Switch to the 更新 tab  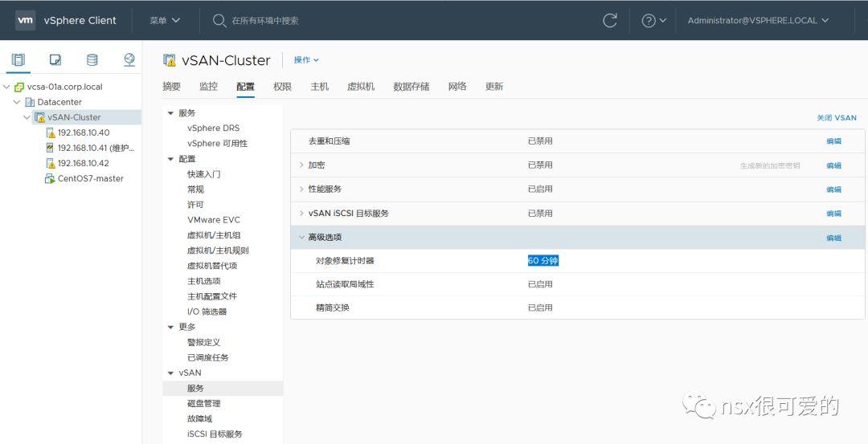[493, 86]
